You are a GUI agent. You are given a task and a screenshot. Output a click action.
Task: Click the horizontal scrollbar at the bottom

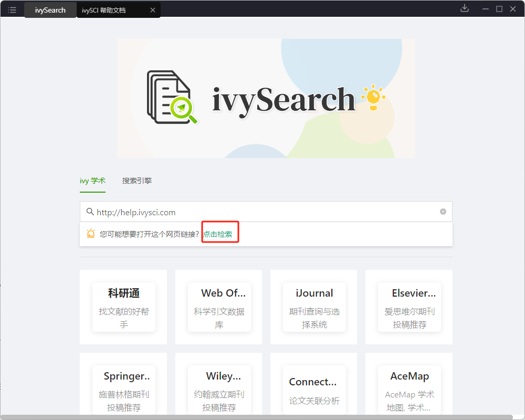[x=257, y=417]
